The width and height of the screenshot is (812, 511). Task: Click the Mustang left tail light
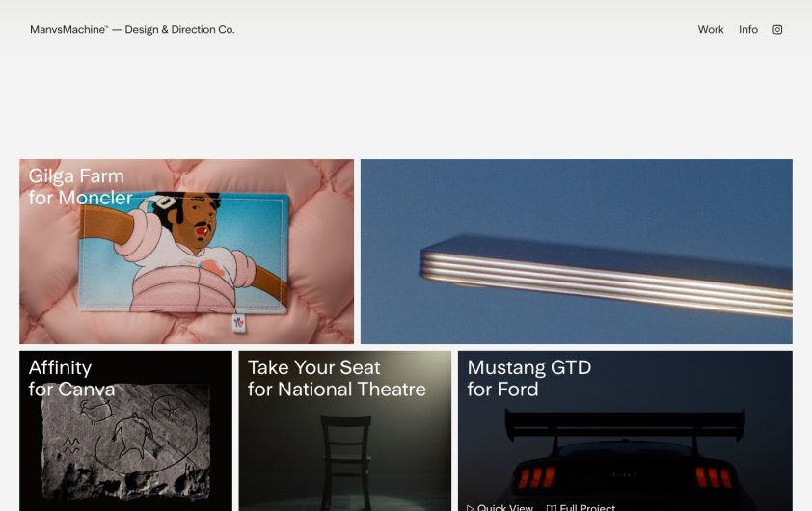[535, 477]
